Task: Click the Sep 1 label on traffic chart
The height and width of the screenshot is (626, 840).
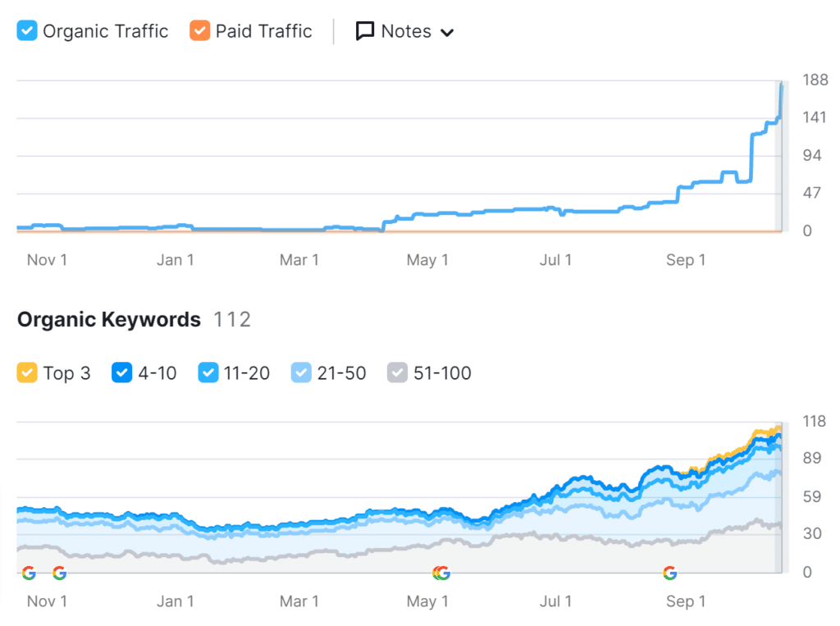Action: 686,260
